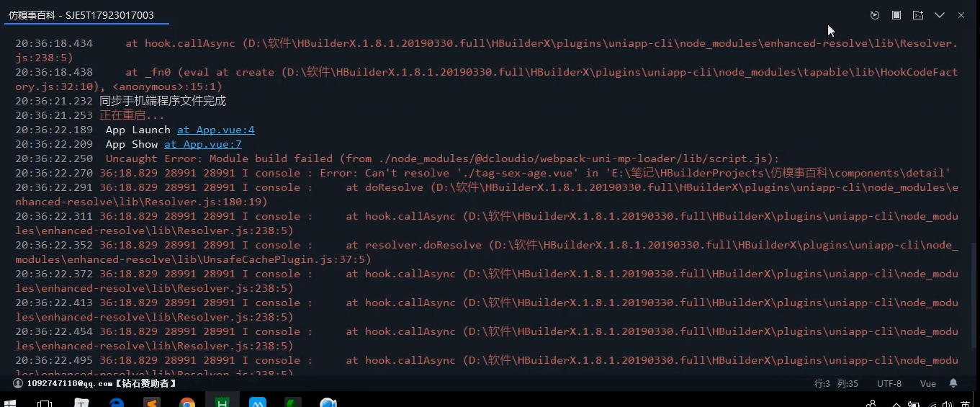Screen dimensions: 980x407
Task: Close the console panel
Action: (x=961, y=15)
